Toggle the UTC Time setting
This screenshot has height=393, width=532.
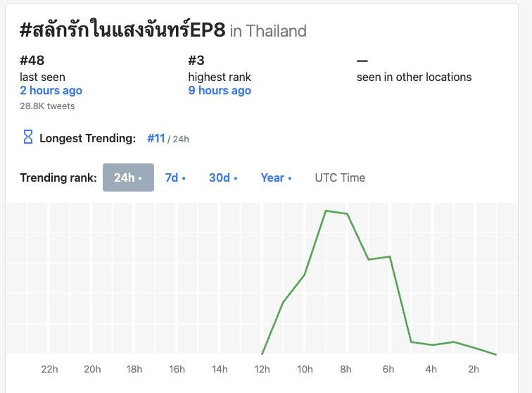[x=340, y=177]
